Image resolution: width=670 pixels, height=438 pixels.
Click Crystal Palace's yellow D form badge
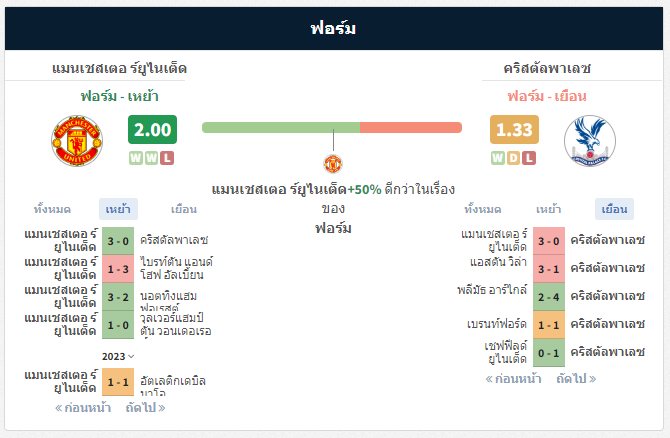tap(513, 158)
